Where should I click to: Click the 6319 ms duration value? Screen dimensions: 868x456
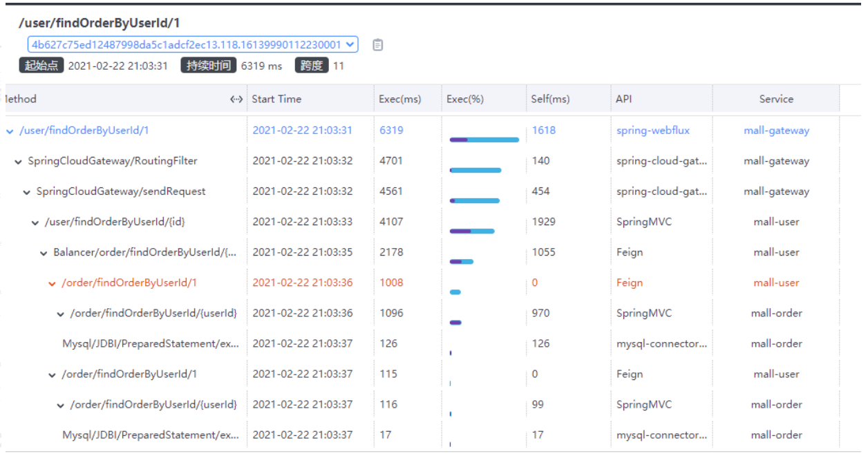tap(261, 66)
